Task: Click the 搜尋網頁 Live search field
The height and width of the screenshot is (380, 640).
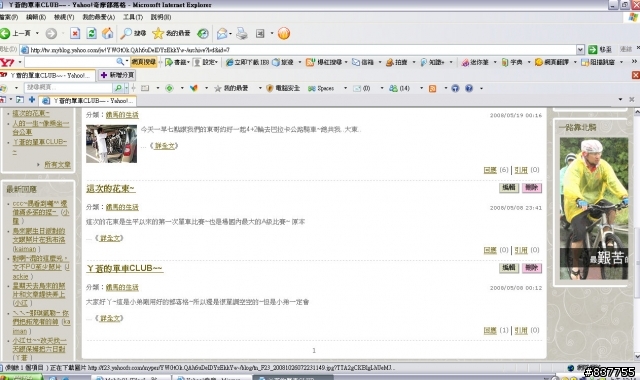Action: [x=68, y=88]
